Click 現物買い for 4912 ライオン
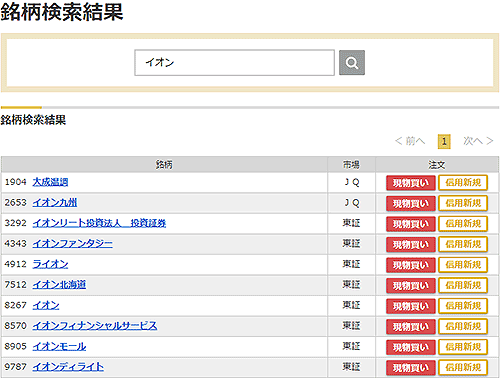Viewport: 500px width, 378px height. [411, 265]
